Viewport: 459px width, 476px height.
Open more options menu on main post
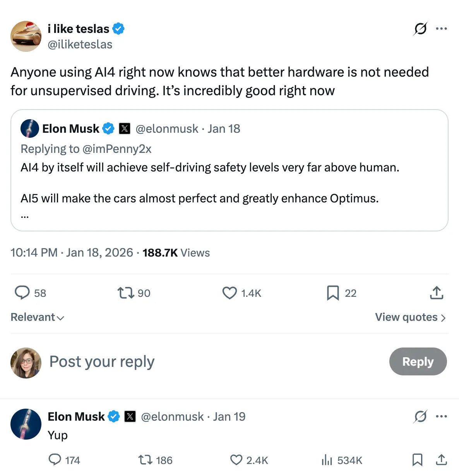pyautogui.click(x=441, y=29)
